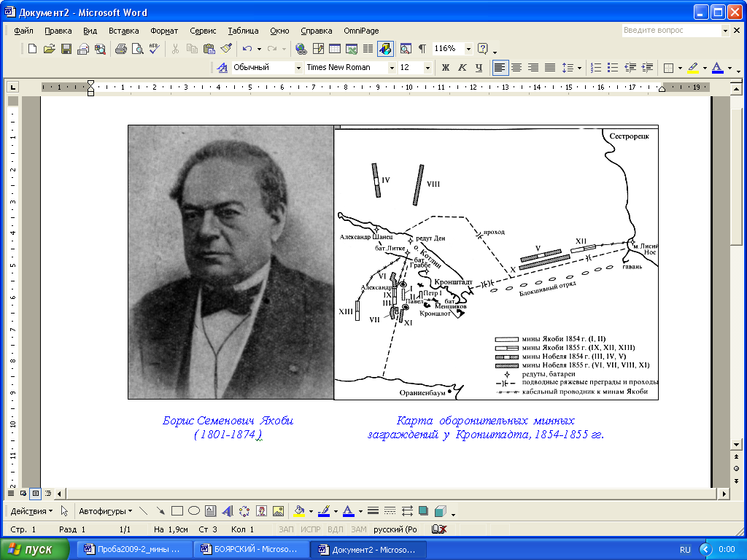Viewport: 747px width, 560px height.
Task: Open the OmniPage menu
Action: tap(361, 31)
